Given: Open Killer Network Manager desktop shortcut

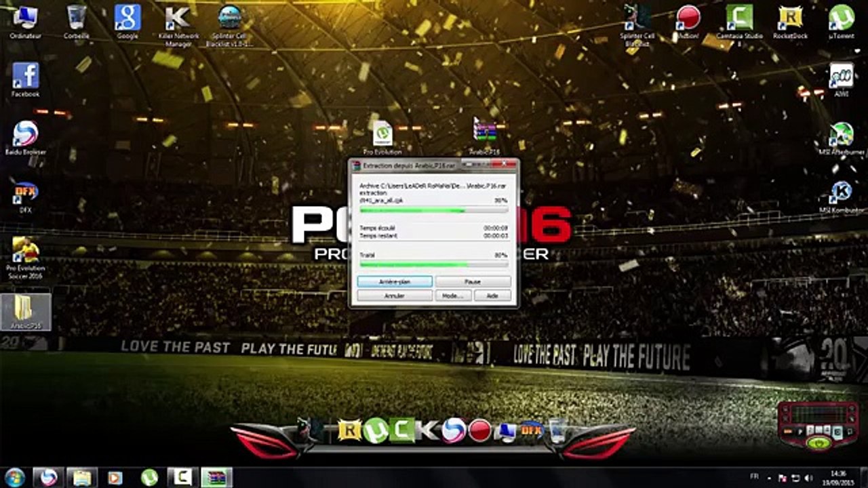Looking at the screenshot, I should (178, 24).
